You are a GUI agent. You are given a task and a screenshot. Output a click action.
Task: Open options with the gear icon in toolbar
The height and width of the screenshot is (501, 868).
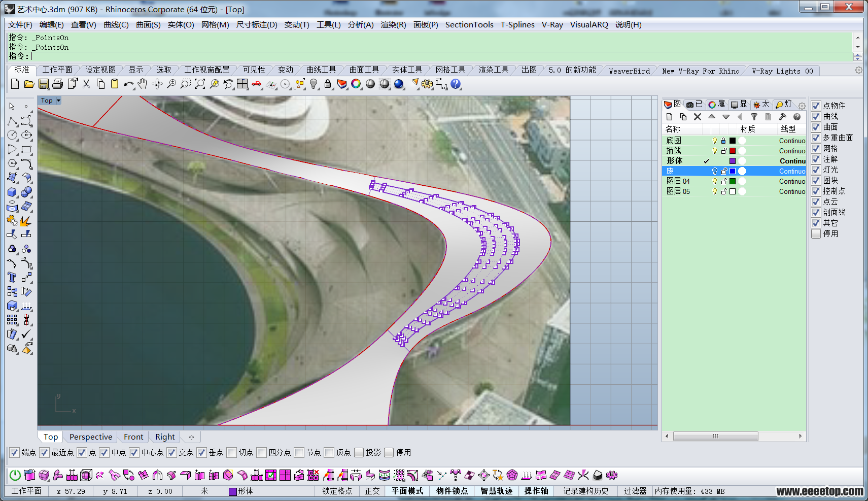428,84
